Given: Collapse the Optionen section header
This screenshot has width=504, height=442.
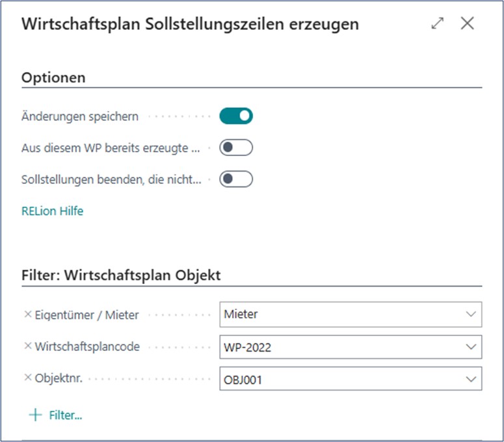Looking at the screenshot, I should 54,77.
